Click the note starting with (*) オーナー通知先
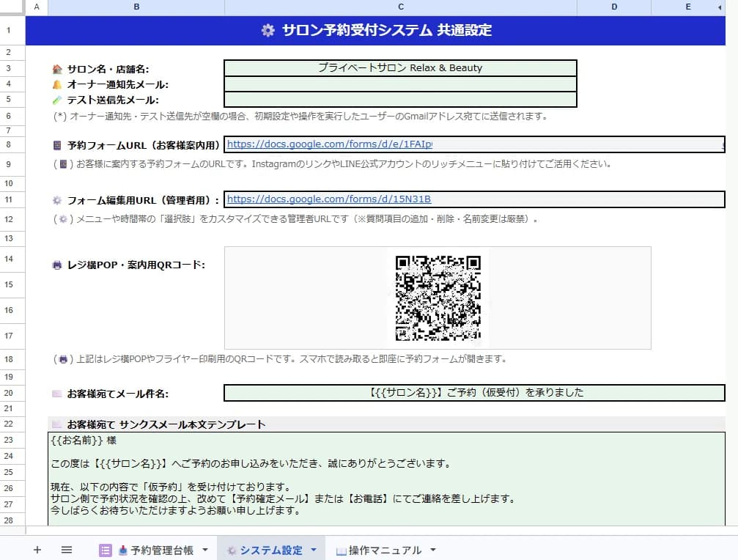738x560 pixels. (300, 117)
